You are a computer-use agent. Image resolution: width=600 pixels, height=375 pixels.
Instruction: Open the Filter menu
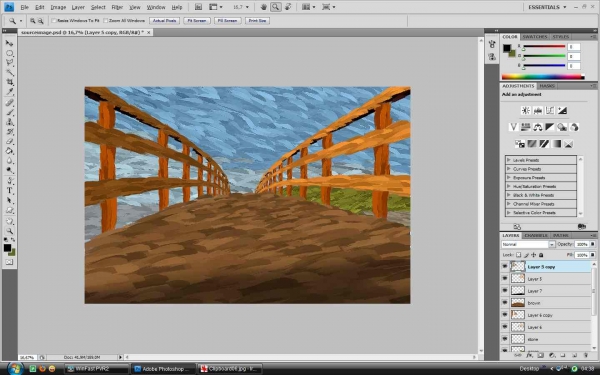(117, 7)
